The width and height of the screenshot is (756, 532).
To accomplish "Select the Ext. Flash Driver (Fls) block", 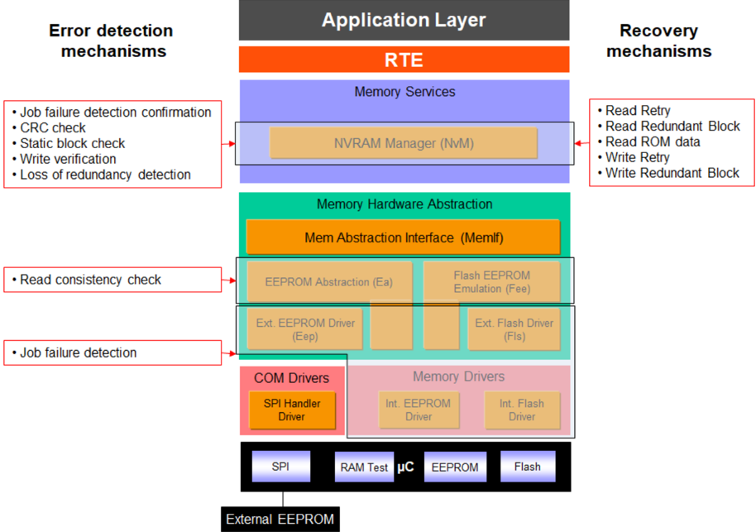I will click(x=514, y=329).
